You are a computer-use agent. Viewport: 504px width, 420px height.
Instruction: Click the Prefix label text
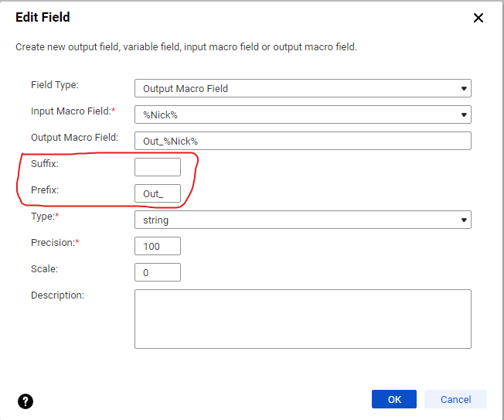45,190
